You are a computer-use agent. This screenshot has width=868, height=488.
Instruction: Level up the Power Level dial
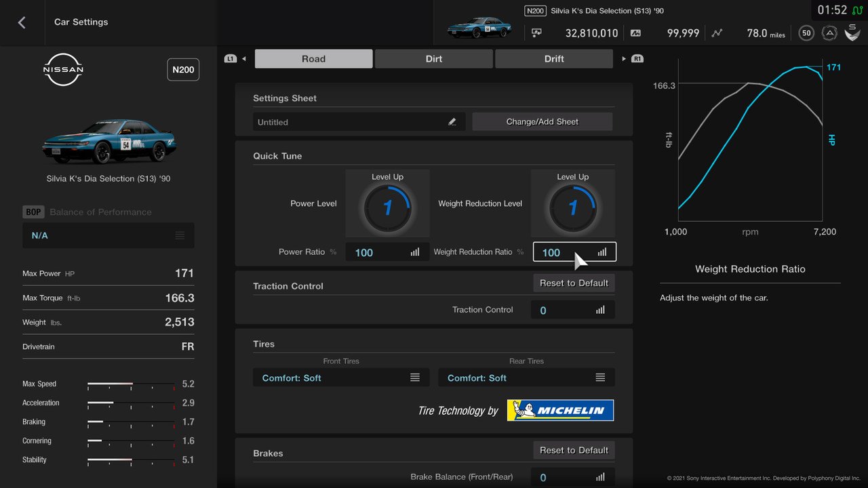(387, 203)
